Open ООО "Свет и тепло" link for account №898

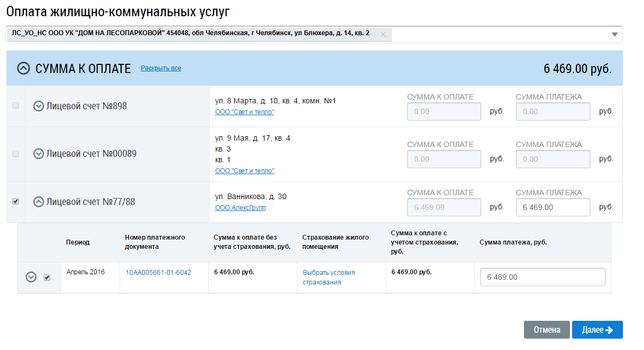point(244,112)
